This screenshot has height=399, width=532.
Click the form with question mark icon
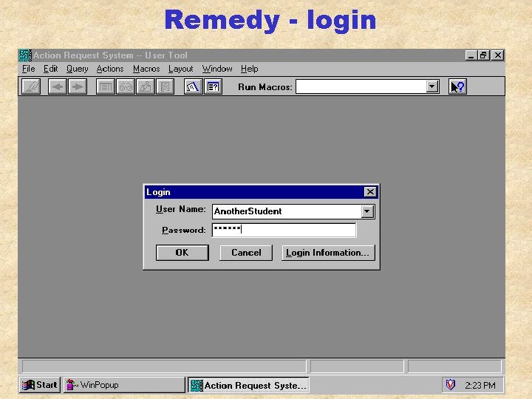point(213,86)
